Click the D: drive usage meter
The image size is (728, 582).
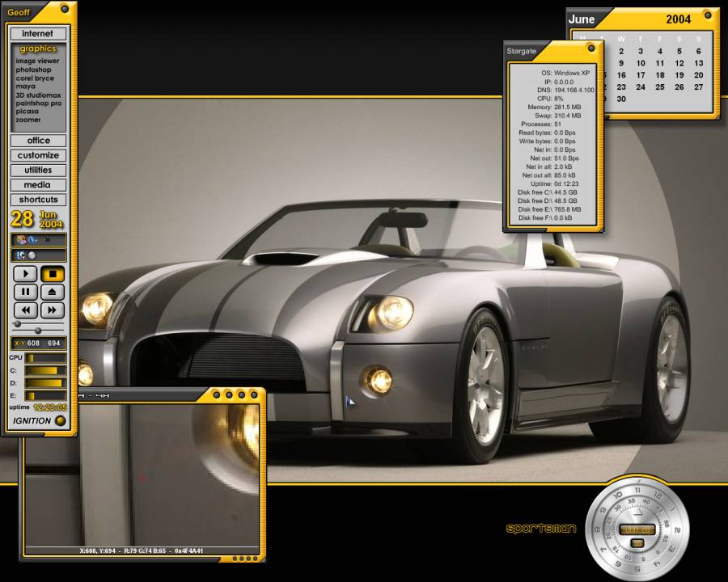[x=45, y=383]
